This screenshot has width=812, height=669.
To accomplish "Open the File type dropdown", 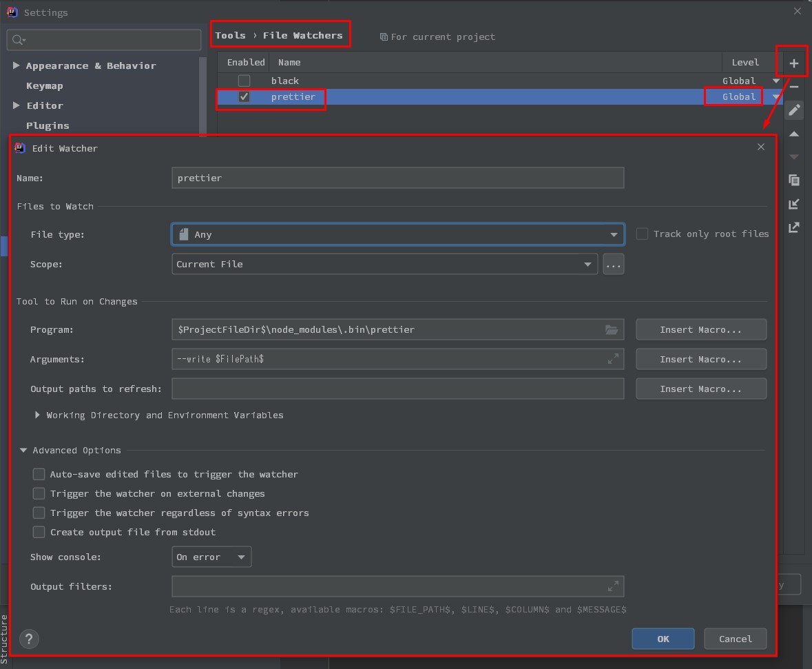I will pyautogui.click(x=613, y=234).
